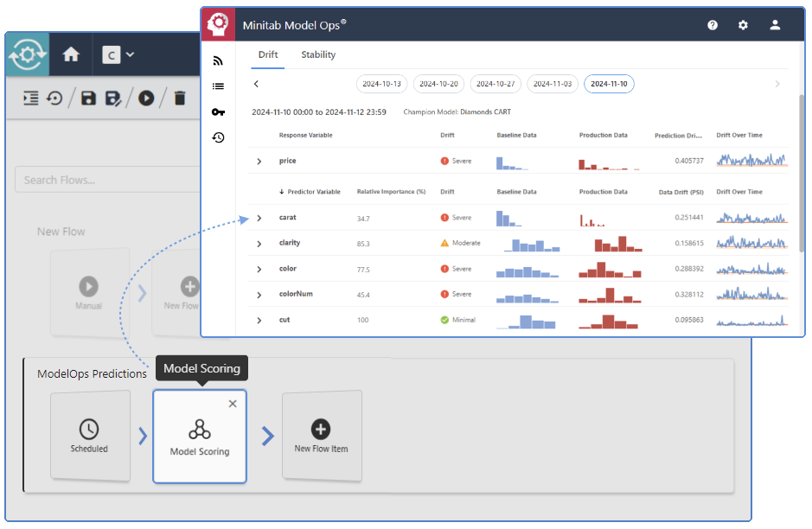Open the history icon in Model Ops sidebar
This screenshot has width=812, height=529.
click(218, 137)
